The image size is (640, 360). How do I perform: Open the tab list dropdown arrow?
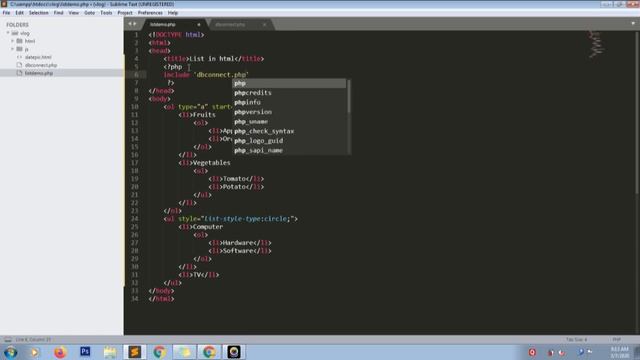pyautogui.click(x=633, y=24)
